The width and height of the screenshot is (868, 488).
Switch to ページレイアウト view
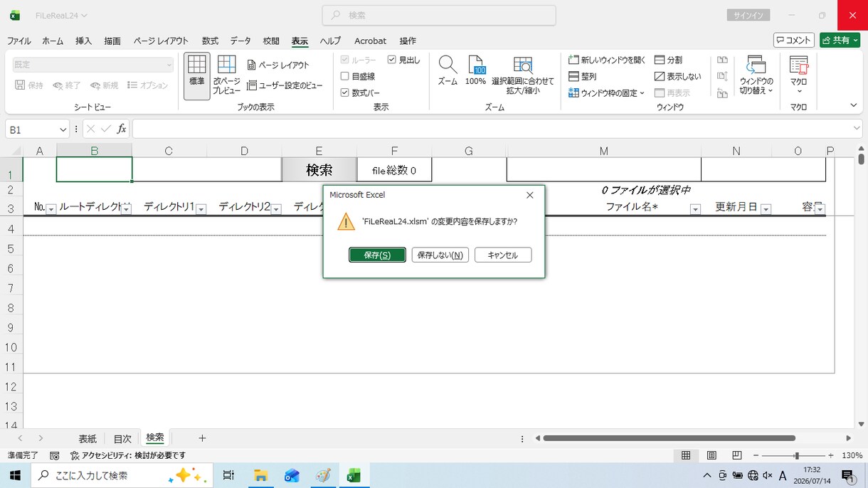pyautogui.click(x=278, y=65)
